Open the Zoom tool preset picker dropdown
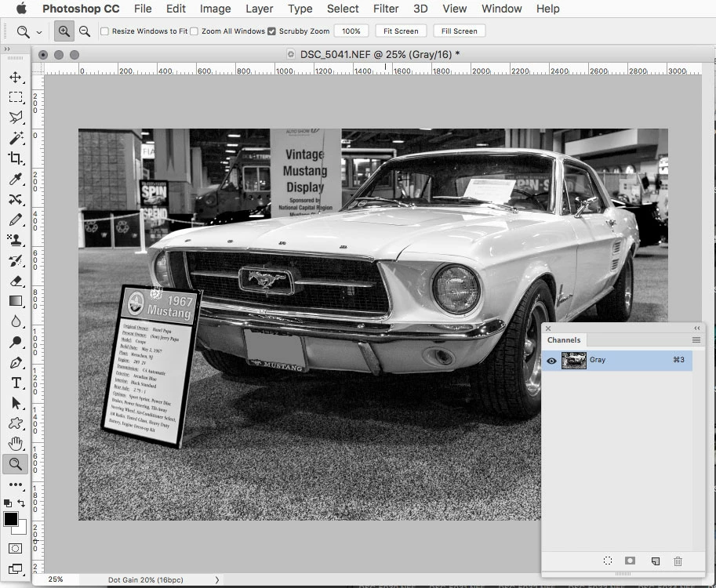 click(39, 32)
